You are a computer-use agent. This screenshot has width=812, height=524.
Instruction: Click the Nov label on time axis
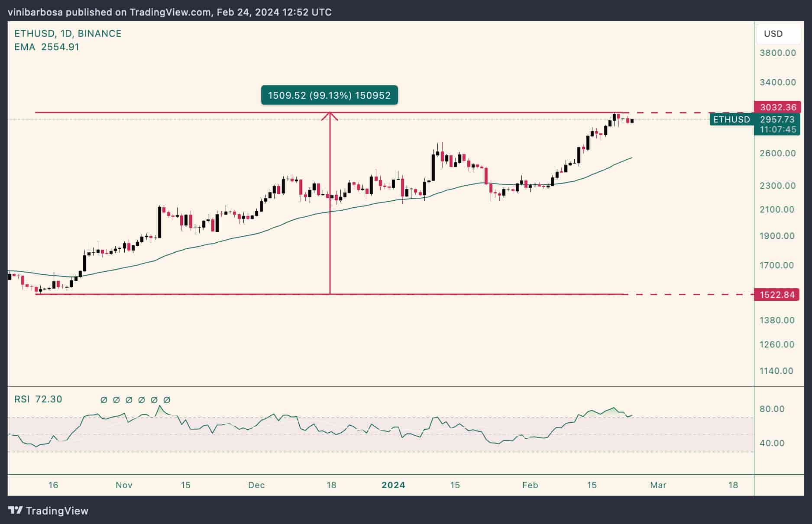tap(124, 485)
